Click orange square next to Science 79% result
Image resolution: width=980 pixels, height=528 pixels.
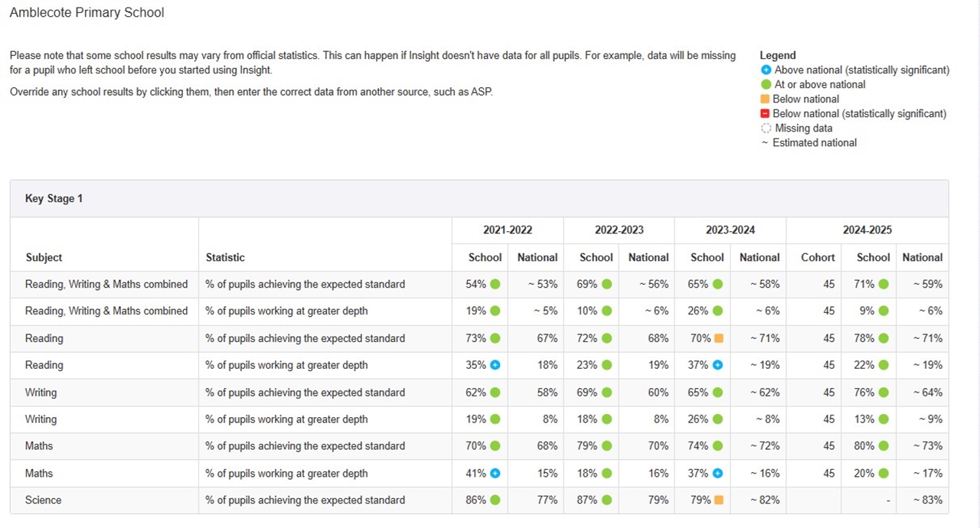click(x=718, y=500)
